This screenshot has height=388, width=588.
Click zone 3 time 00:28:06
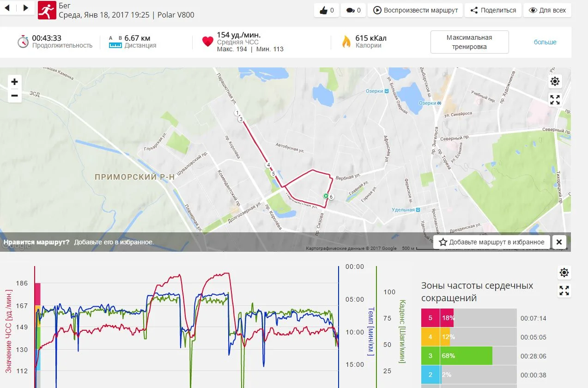tap(533, 356)
